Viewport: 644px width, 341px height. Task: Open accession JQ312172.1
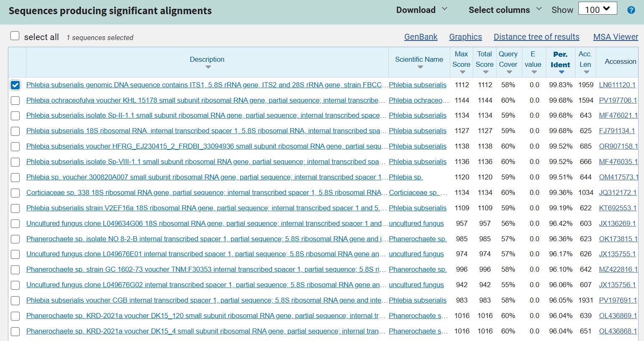click(618, 192)
